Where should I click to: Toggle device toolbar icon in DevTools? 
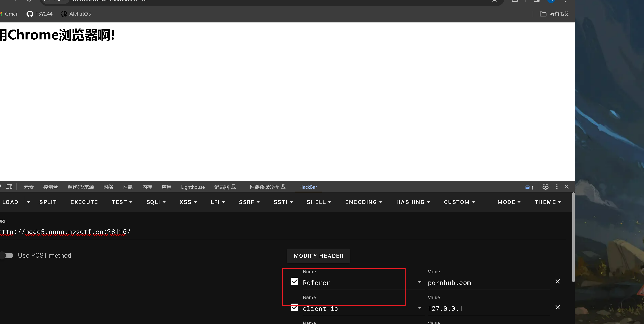click(9, 187)
